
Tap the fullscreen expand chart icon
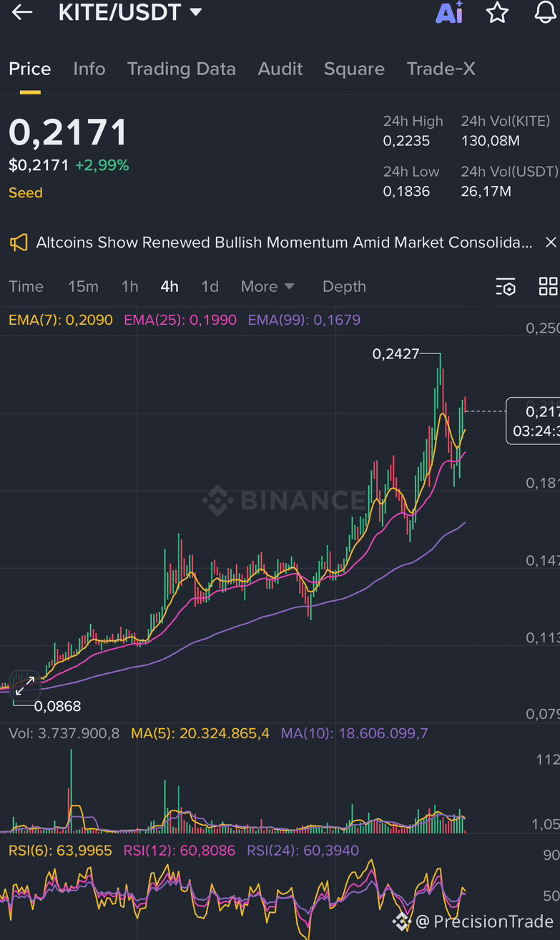[x=25, y=687]
